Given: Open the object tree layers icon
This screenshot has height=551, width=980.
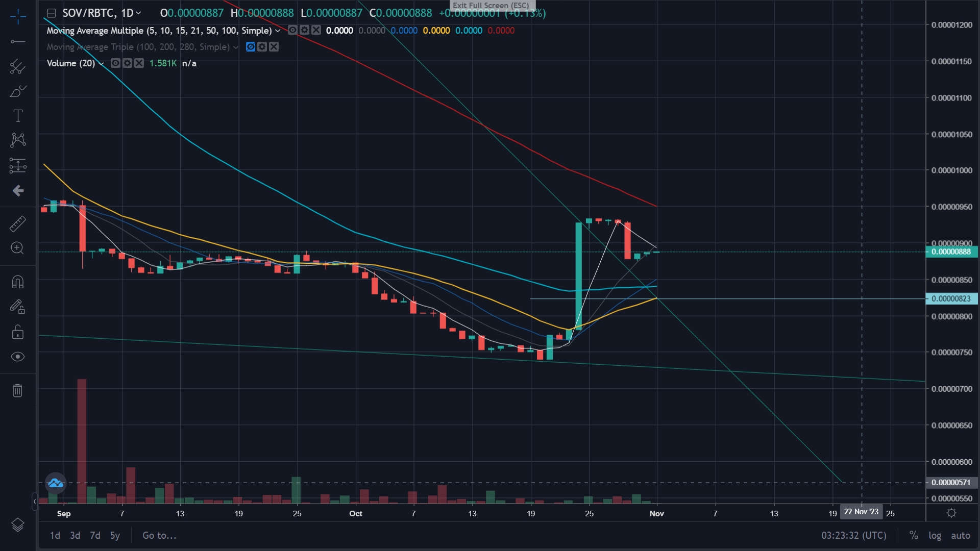Looking at the screenshot, I should [18, 525].
